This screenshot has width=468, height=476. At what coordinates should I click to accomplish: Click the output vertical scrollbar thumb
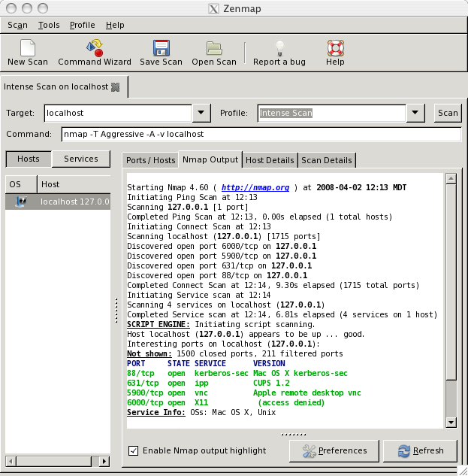[x=451, y=282]
